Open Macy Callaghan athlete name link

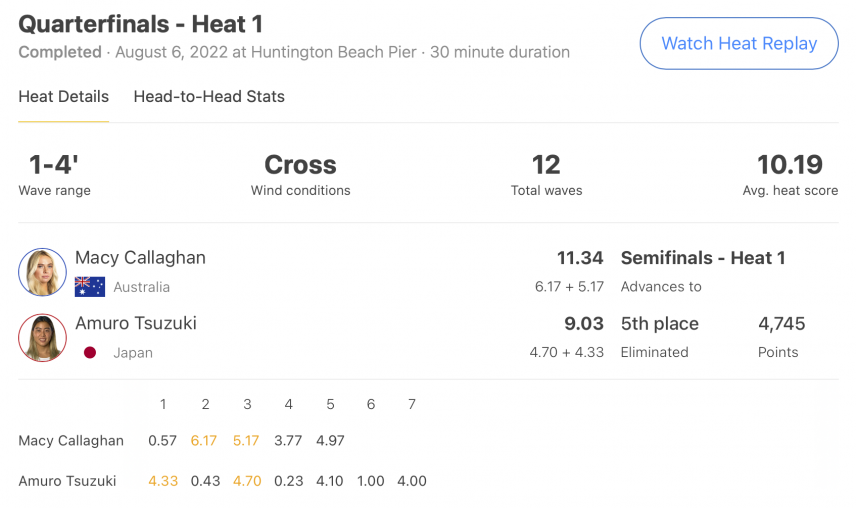pos(140,258)
